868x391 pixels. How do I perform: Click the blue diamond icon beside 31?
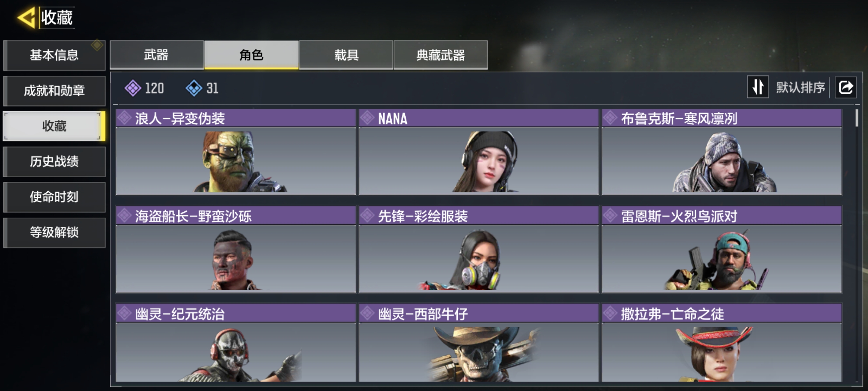(194, 88)
